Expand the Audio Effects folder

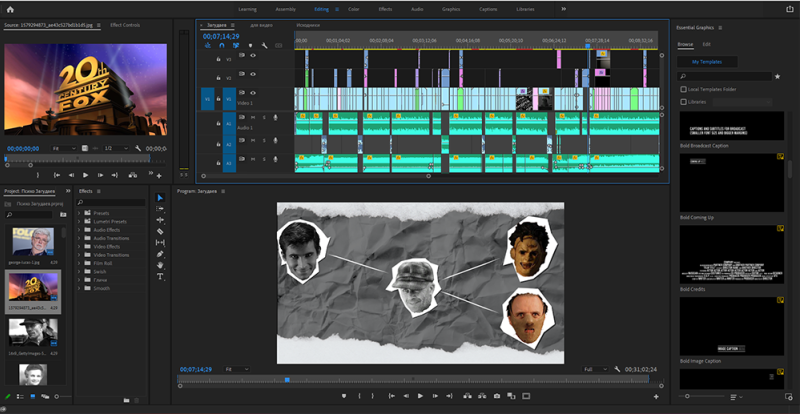pos(79,230)
